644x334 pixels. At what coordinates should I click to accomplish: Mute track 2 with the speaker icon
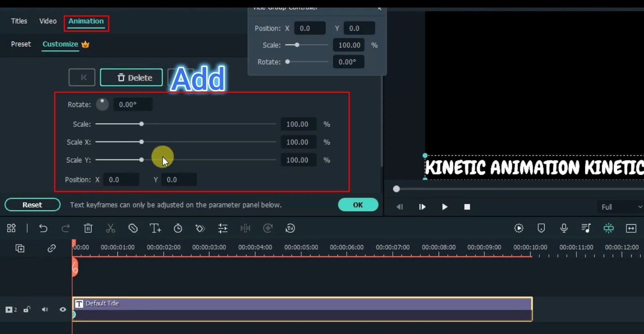[45, 310]
